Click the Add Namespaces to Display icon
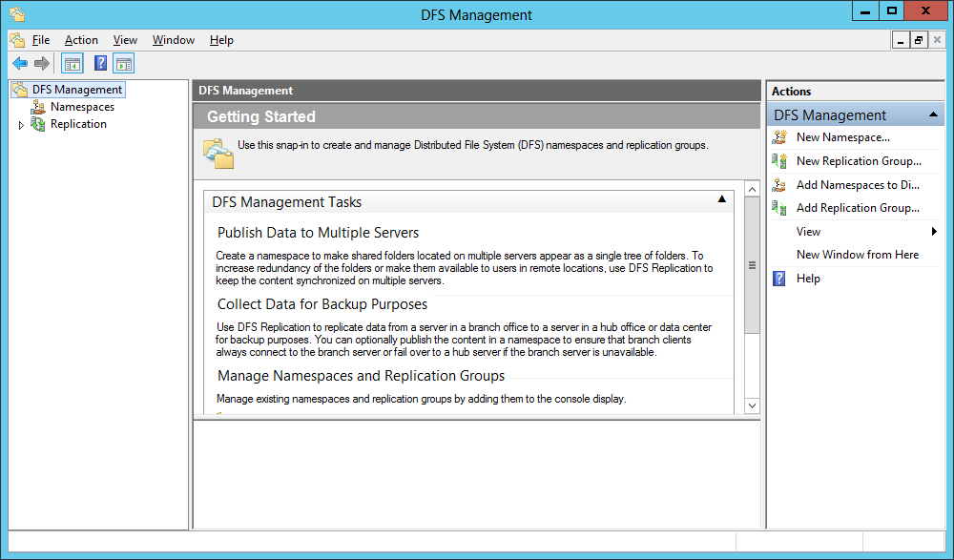Viewport: 954px width, 560px height. [x=779, y=184]
